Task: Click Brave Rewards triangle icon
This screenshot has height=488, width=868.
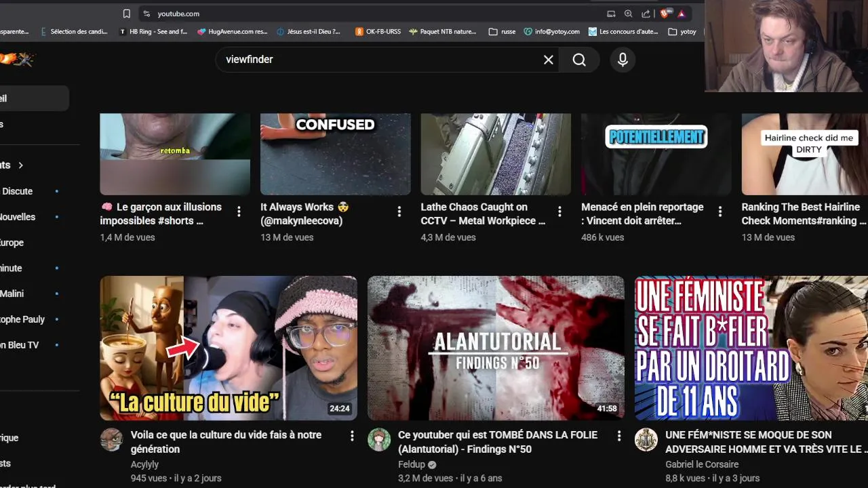Action: click(682, 14)
